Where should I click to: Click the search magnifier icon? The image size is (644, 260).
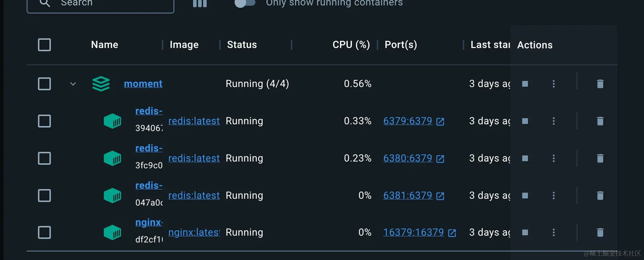[45, 3]
